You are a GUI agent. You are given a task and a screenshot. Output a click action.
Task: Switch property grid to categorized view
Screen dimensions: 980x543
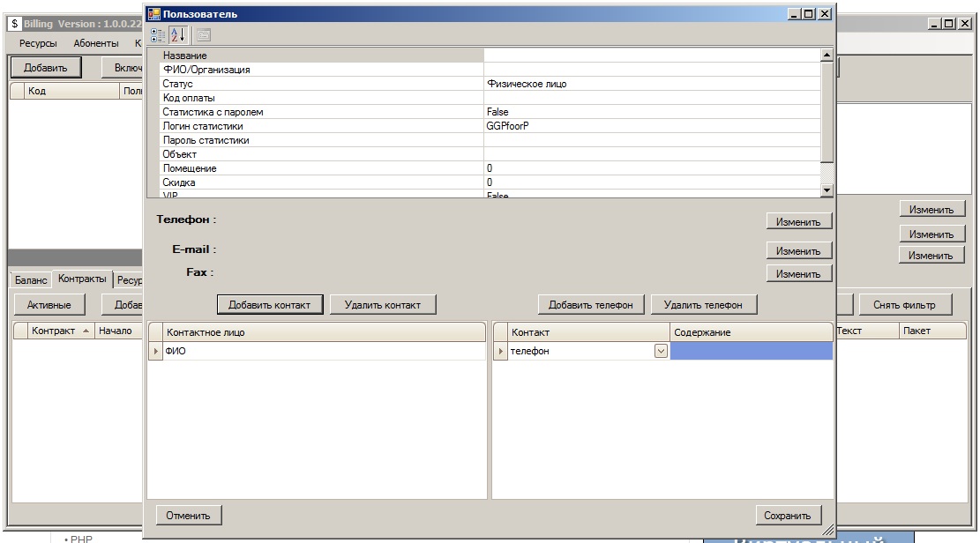coord(158,35)
